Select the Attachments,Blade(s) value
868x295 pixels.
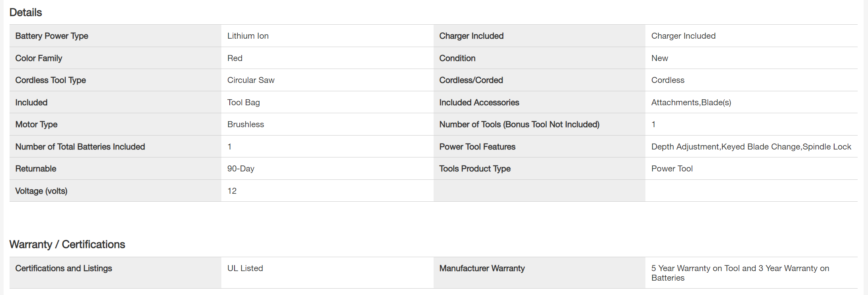(691, 102)
